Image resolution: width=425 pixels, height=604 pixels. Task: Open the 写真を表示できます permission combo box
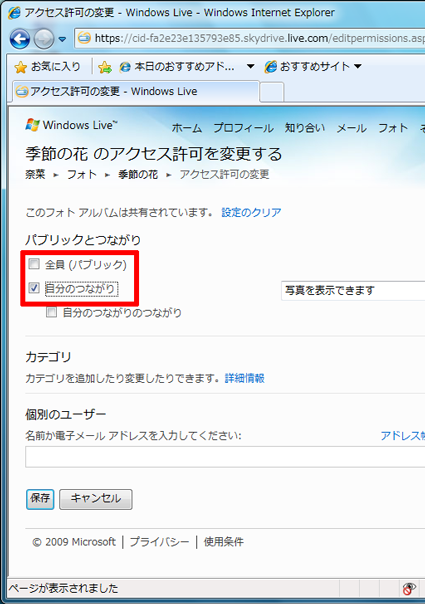tap(353, 290)
